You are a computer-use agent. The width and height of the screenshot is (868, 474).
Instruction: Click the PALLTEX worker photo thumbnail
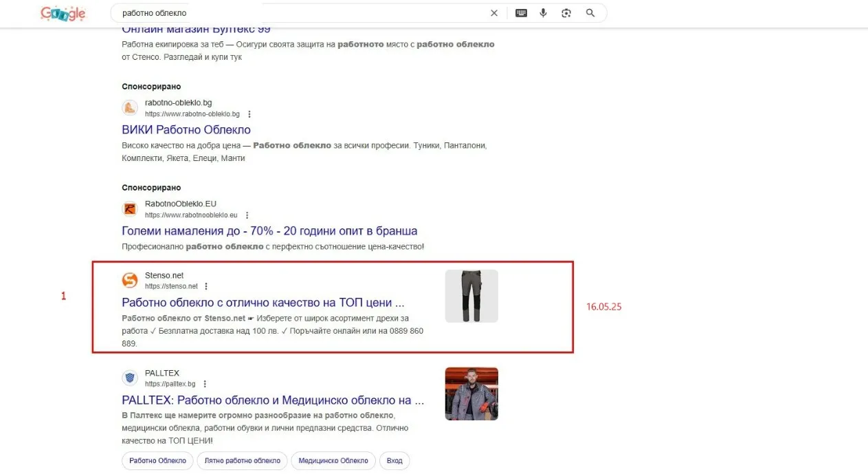(x=471, y=394)
